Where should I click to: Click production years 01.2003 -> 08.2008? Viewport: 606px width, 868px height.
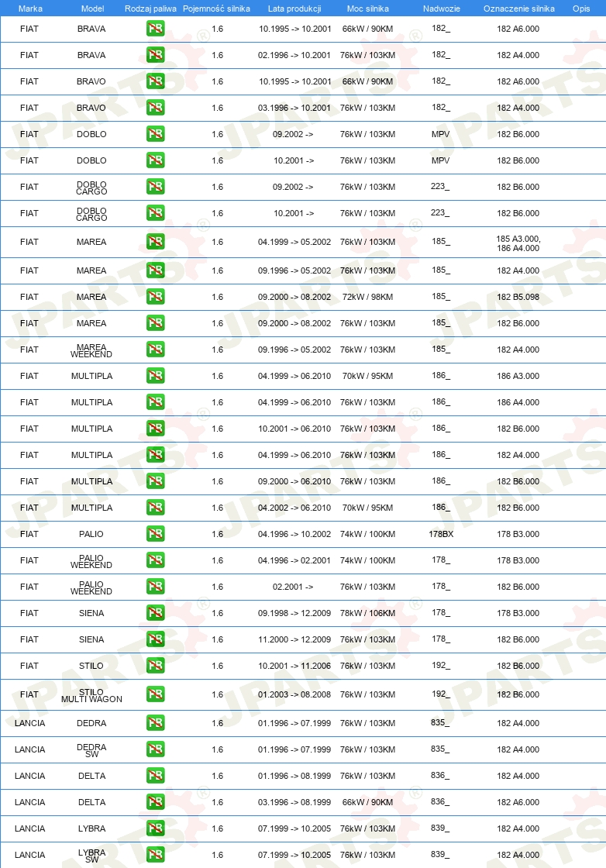pyautogui.click(x=294, y=694)
